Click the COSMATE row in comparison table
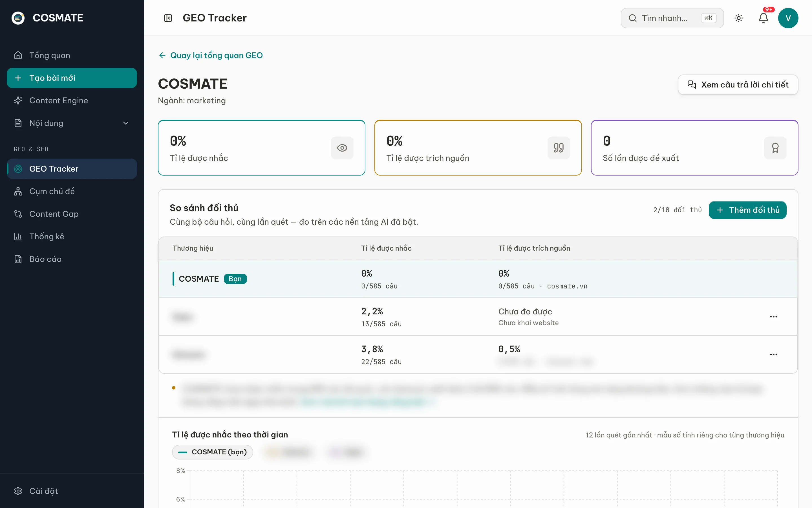 (478, 279)
